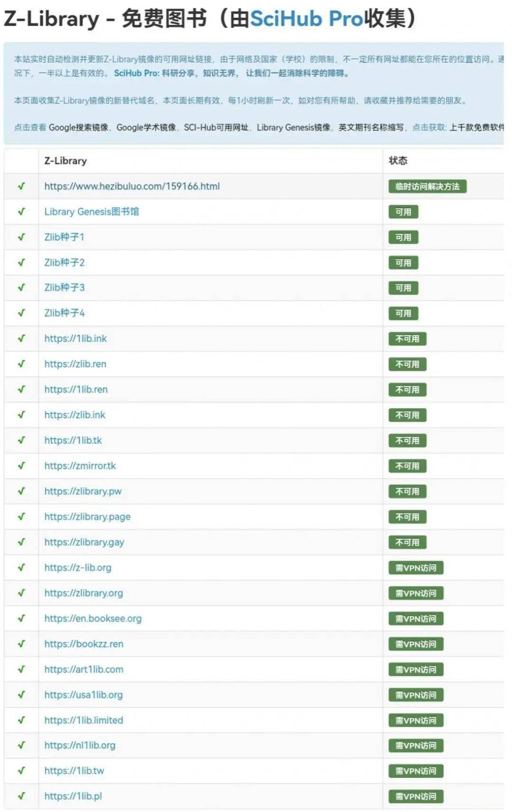The width and height of the screenshot is (512, 812).
Task: Click the checkmark beside https://zmirror.tk
Action: [21, 465]
